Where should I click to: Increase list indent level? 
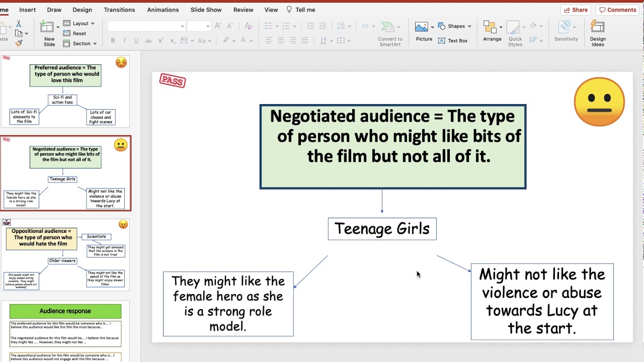(x=323, y=26)
